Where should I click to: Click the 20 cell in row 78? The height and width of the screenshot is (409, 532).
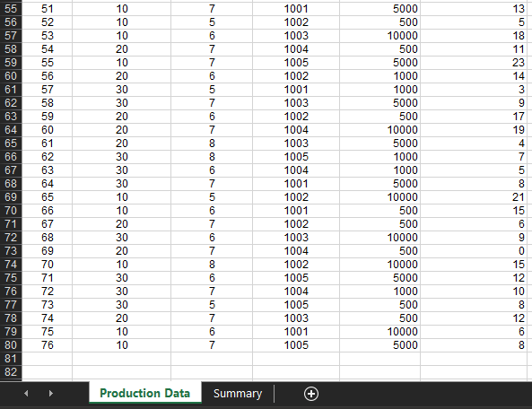(121, 318)
